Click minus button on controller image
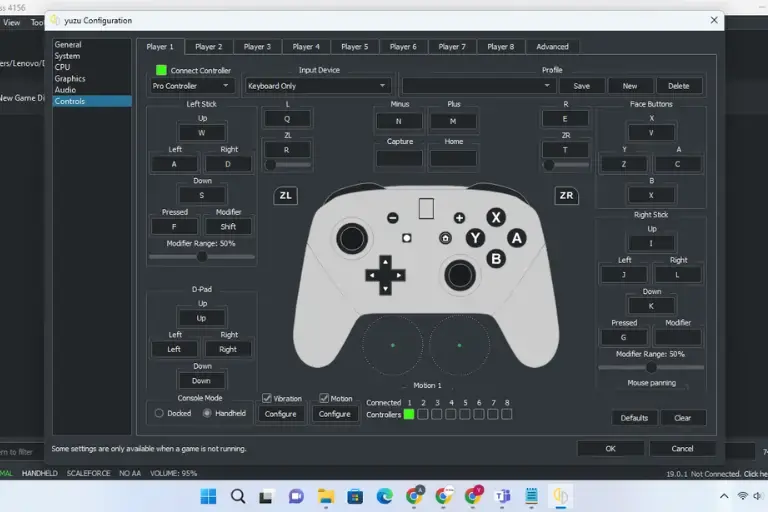The width and height of the screenshot is (768, 512). (392, 218)
